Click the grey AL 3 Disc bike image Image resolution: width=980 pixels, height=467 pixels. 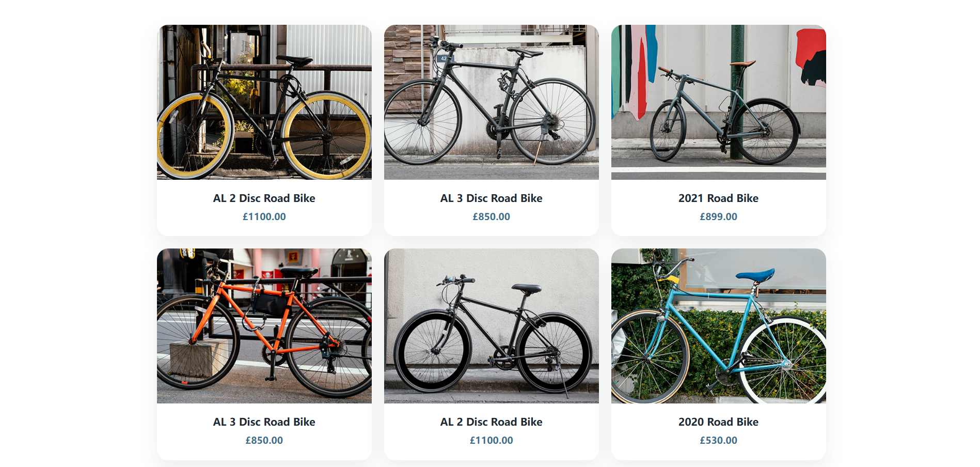coord(491,102)
